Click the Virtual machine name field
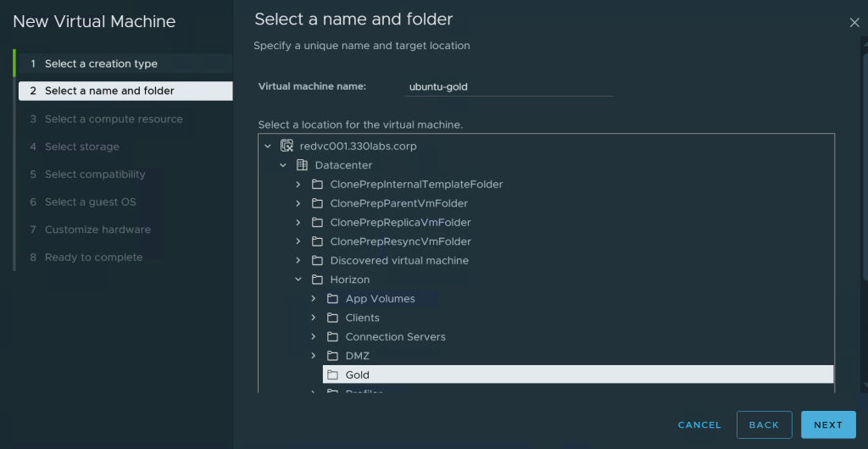The height and width of the screenshot is (449, 868). [509, 86]
